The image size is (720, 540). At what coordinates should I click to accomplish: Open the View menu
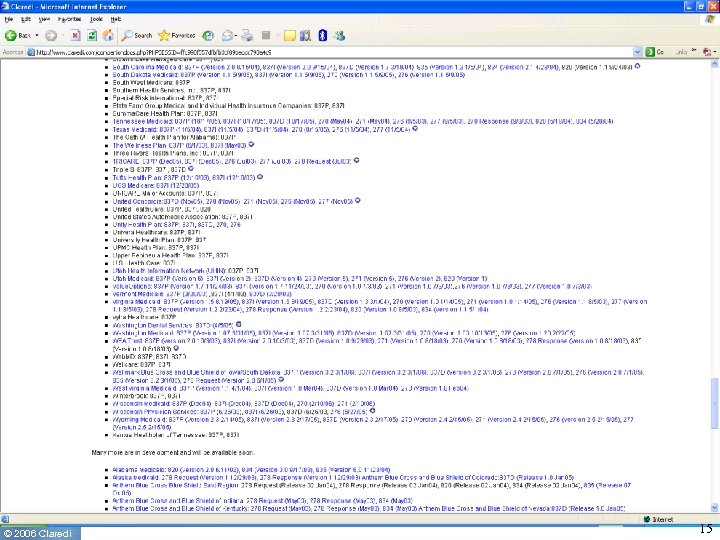(44, 19)
